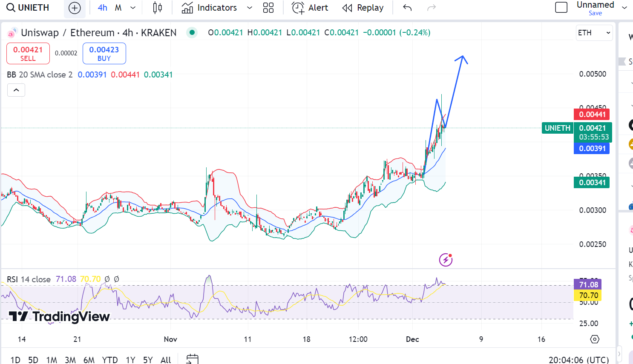Redo the chart action
Image resolution: width=633 pixels, height=364 pixels.
click(x=432, y=8)
